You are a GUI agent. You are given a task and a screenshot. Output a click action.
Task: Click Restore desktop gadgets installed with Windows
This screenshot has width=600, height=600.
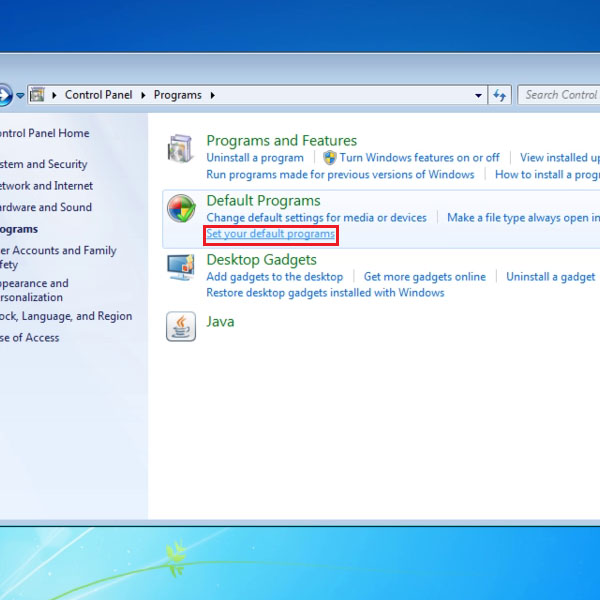pyautogui.click(x=325, y=293)
